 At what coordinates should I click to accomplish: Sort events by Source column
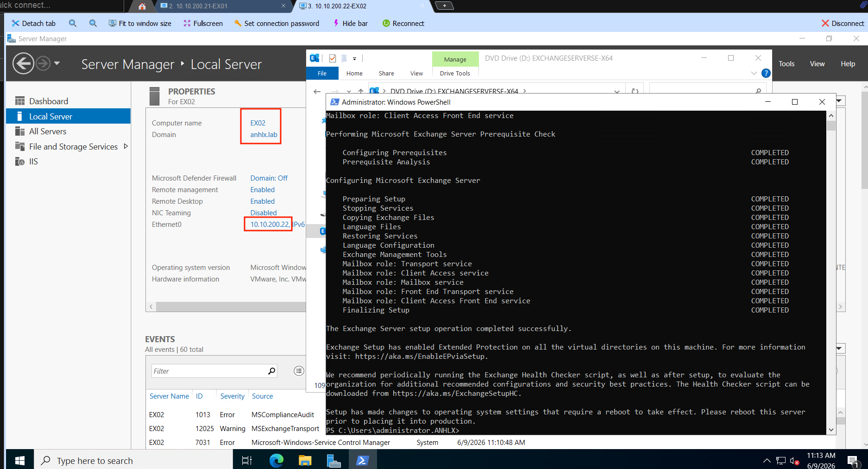click(x=262, y=396)
